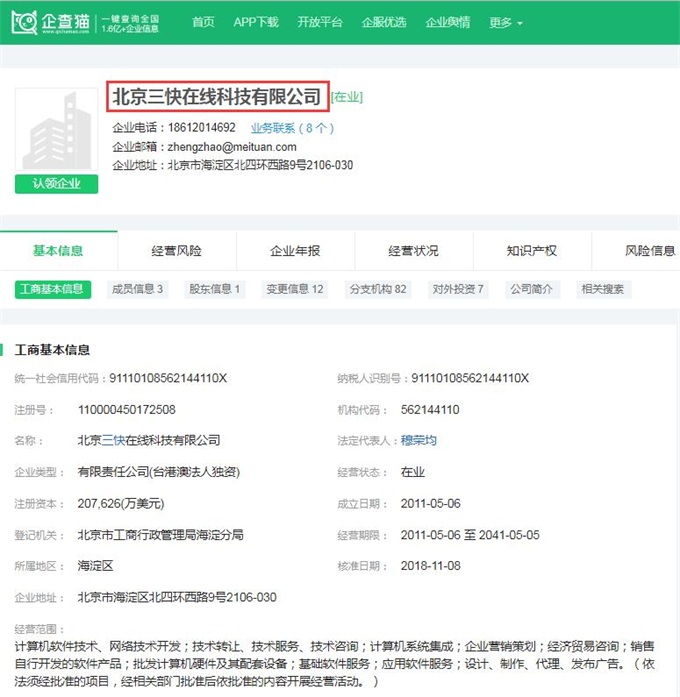Click the company building placeholder thumbnail
The height and width of the screenshot is (697, 680).
(56, 129)
